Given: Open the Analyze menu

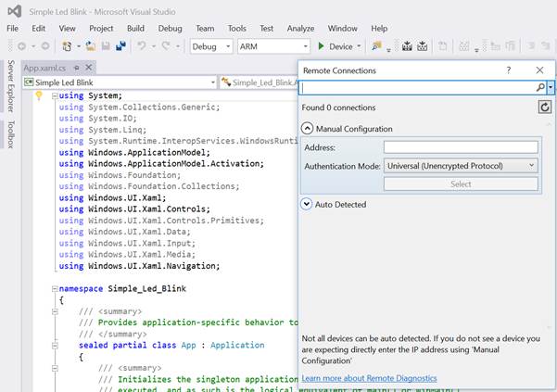Looking at the screenshot, I should pyautogui.click(x=300, y=29).
